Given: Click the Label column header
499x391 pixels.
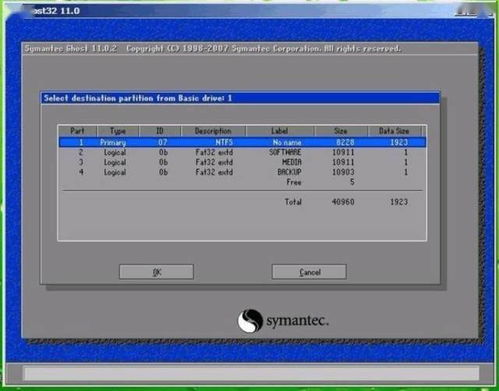Looking at the screenshot, I should coord(280,131).
